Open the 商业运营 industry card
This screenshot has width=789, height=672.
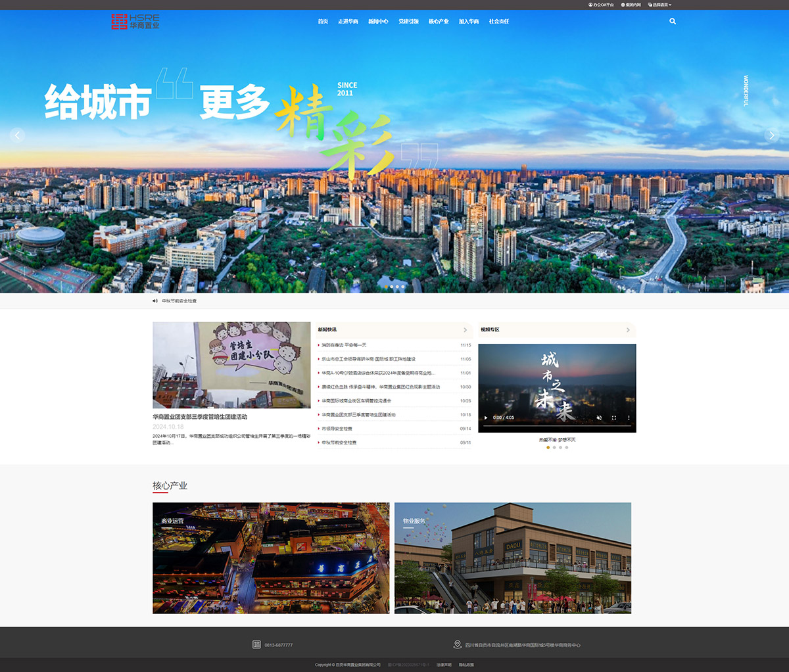[271, 558]
